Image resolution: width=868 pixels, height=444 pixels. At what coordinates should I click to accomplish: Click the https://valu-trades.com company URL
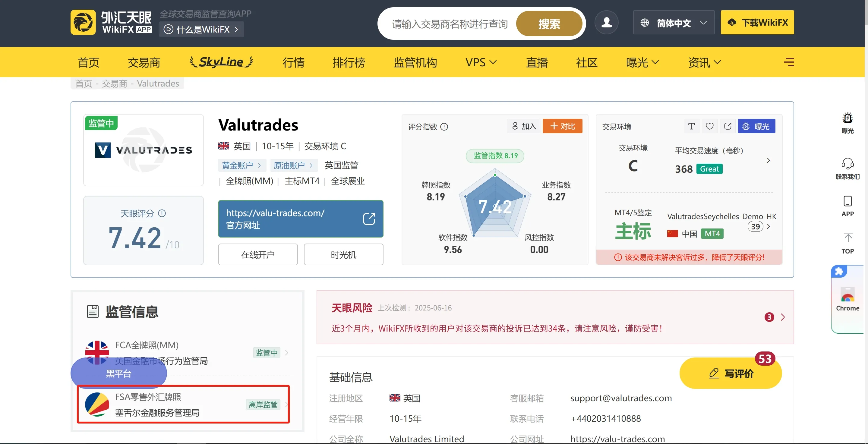click(618, 439)
